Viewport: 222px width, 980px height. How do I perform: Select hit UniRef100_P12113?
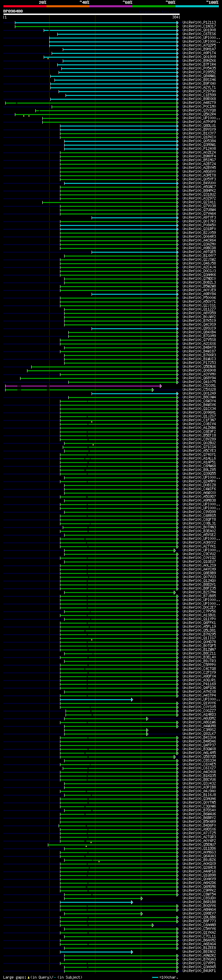199,23
